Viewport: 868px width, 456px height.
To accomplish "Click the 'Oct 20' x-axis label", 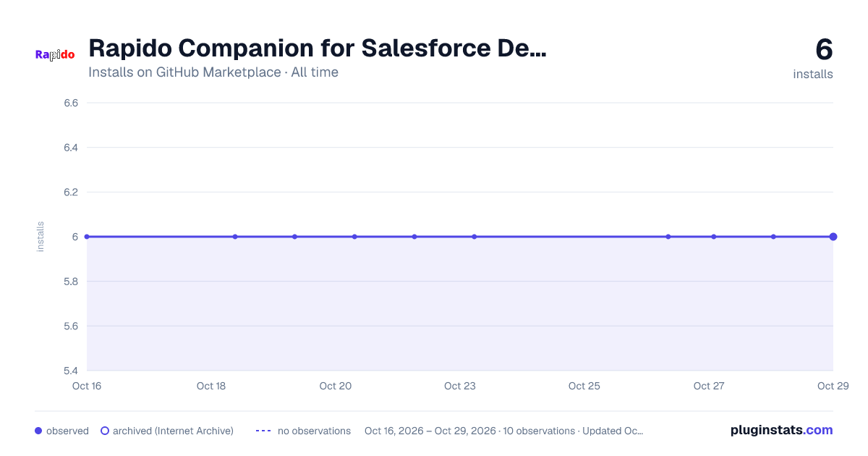I will coord(336,386).
